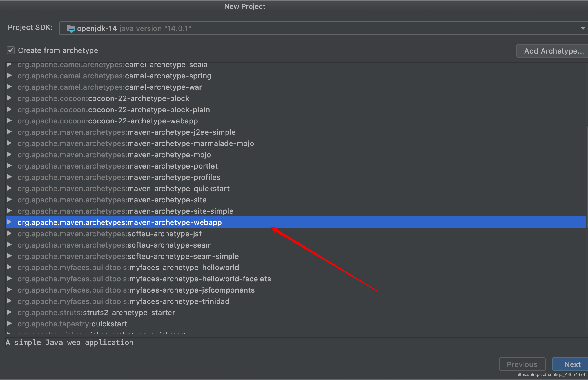The width and height of the screenshot is (588, 380).
Task: Expand the cocoon-22-archetype-block node
Action: tap(9, 98)
